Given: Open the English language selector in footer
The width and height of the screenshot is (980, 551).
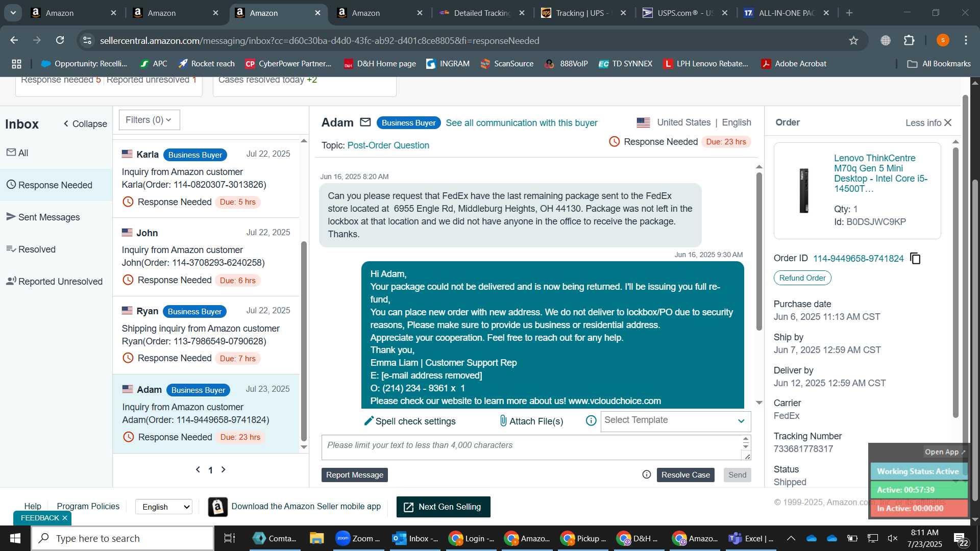Looking at the screenshot, I should [x=164, y=507].
